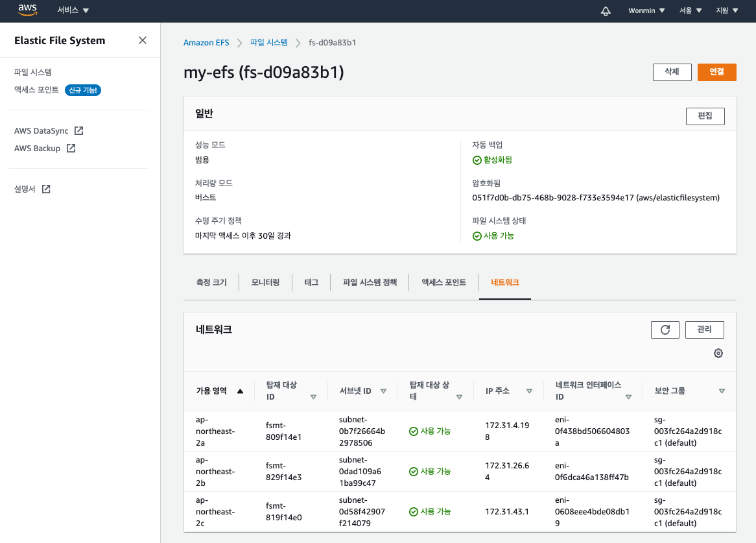Click 마지막 액세스 이후 30일 경과 text
Viewport: 756px width, 543px height.
point(243,235)
